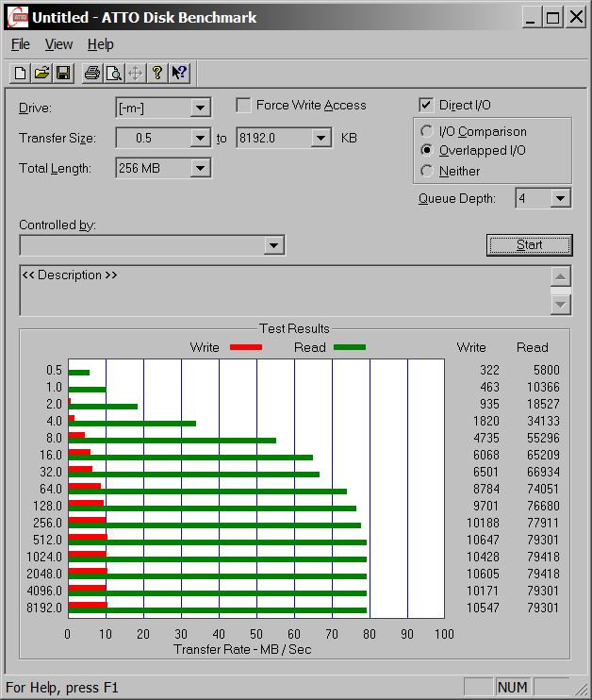Expand the Total Length dropdown
The image size is (592, 700).
(x=200, y=168)
